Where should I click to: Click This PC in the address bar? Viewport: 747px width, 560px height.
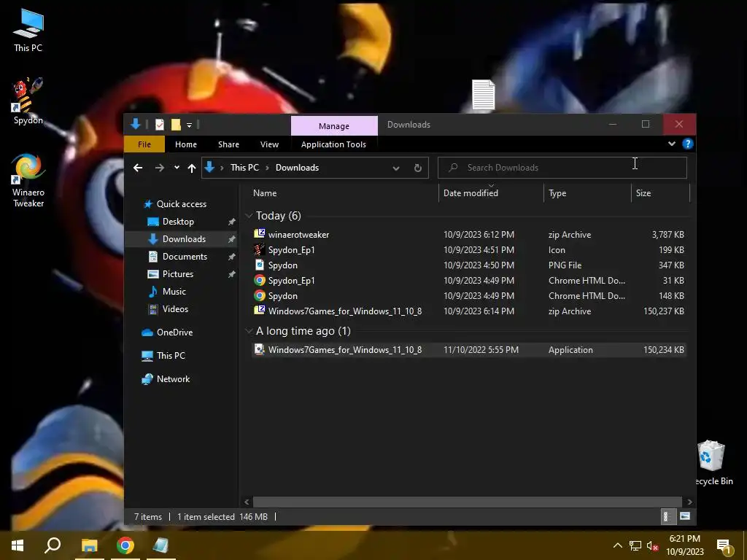244,168
